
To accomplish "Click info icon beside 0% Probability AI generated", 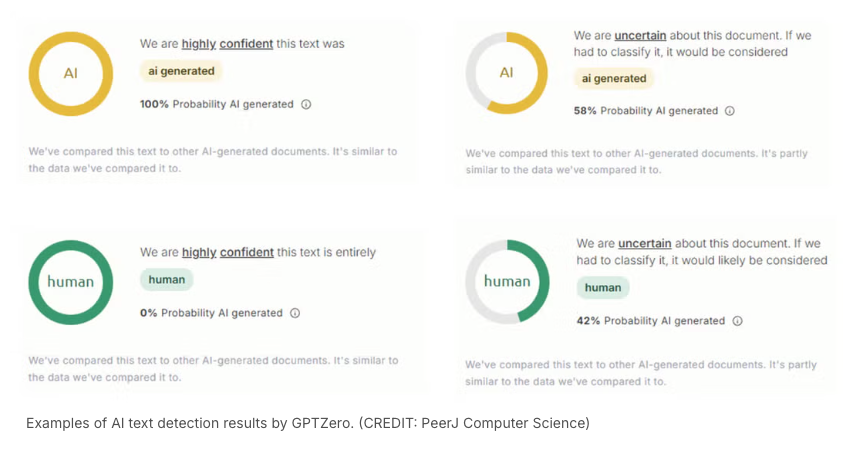I will click(295, 313).
